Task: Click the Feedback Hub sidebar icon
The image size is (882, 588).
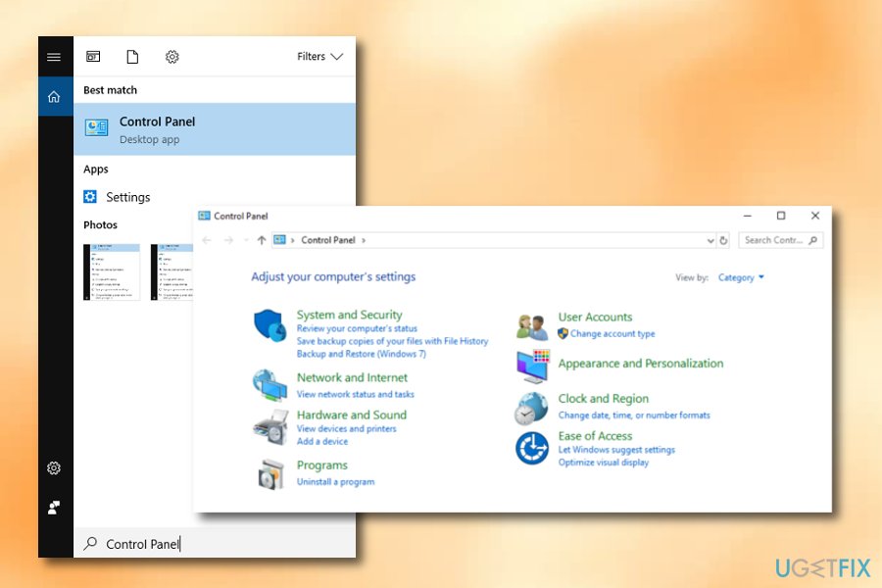Action: click(x=54, y=508)
